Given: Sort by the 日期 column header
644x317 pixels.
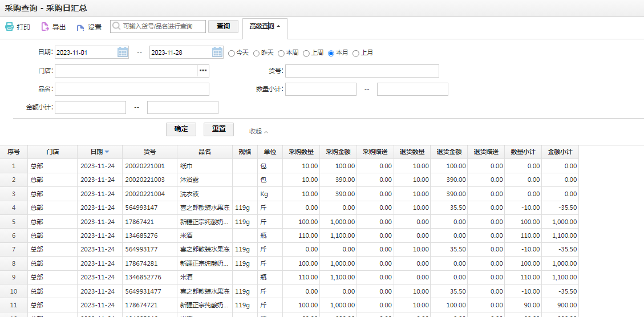Looking at the screenshot, I should click(x=100, y=152).
